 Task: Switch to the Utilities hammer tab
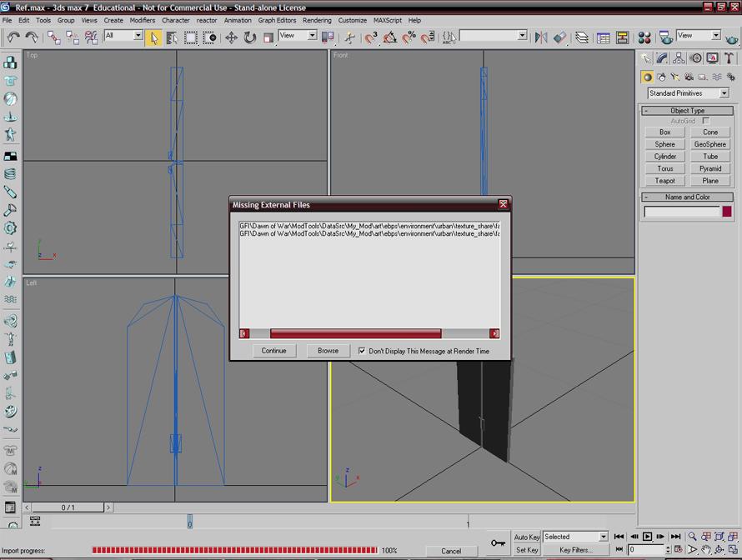click(x=729, y=58)
